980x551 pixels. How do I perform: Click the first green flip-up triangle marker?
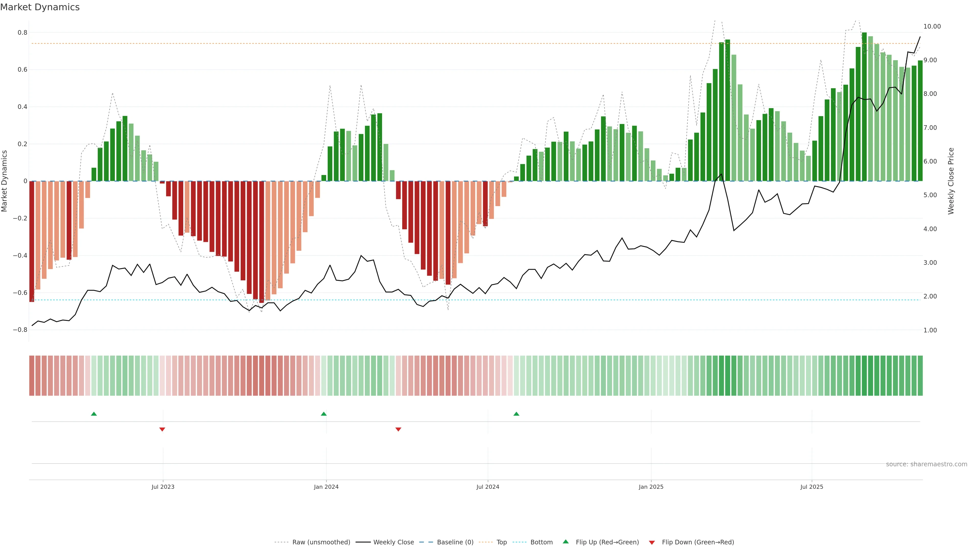pyautogui.click(x=94, y=414)
